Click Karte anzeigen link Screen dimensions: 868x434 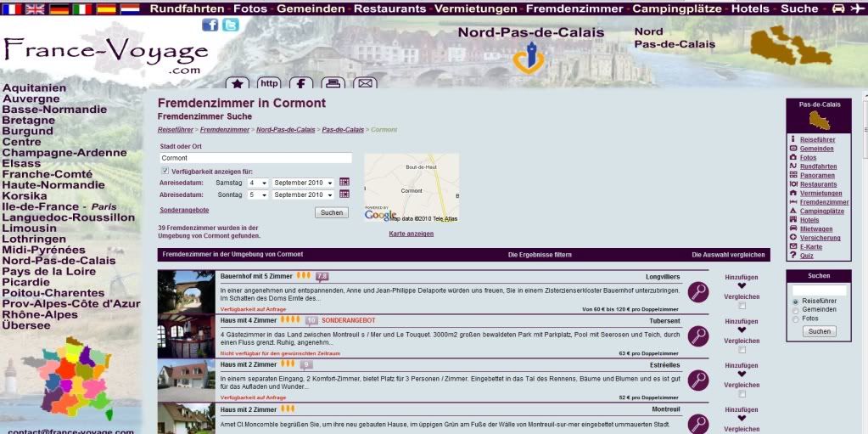pyautogui.click(x=412, y=234)
